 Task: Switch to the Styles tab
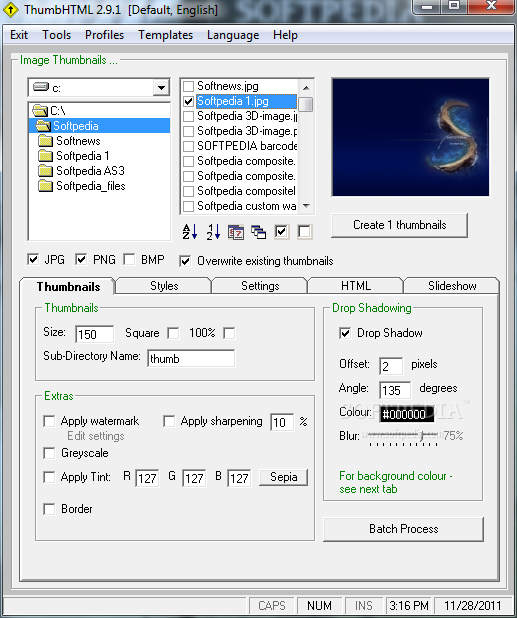(x=164, y=286)
